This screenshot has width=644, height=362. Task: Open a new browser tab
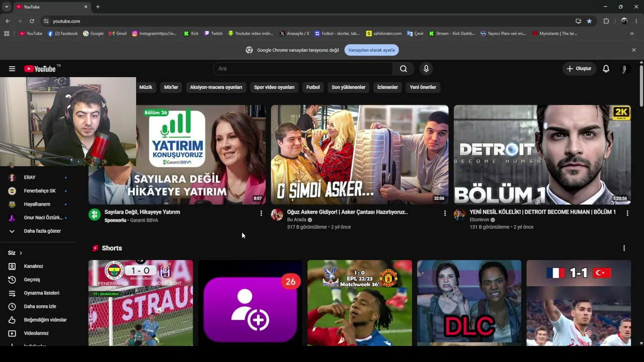point(98,7)
